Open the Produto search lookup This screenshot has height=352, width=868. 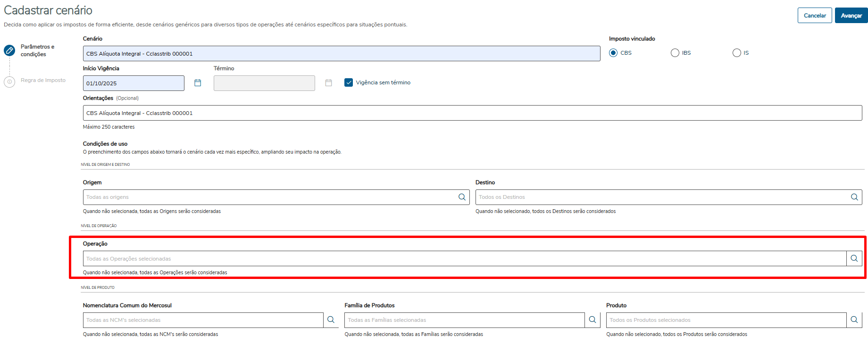pyautogui.click(x=854, y=320)
